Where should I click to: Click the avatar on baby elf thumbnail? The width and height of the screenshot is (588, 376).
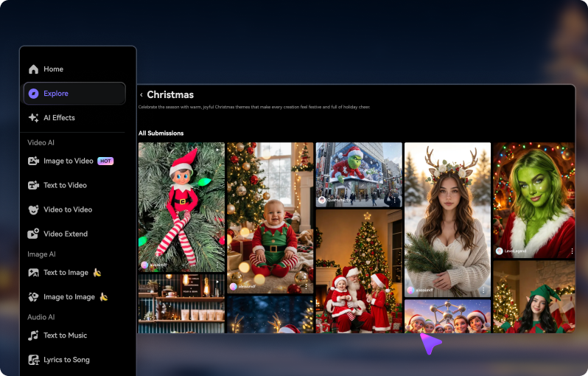233,286
